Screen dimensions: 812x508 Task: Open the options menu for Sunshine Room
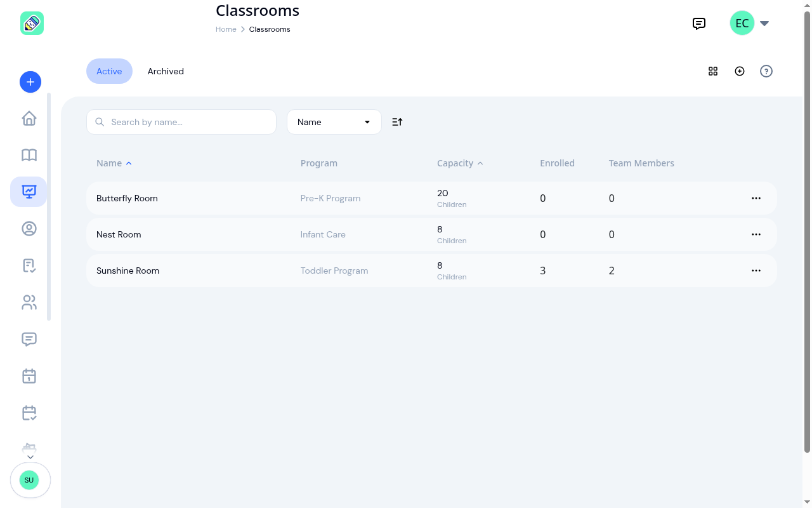[756, 271]
